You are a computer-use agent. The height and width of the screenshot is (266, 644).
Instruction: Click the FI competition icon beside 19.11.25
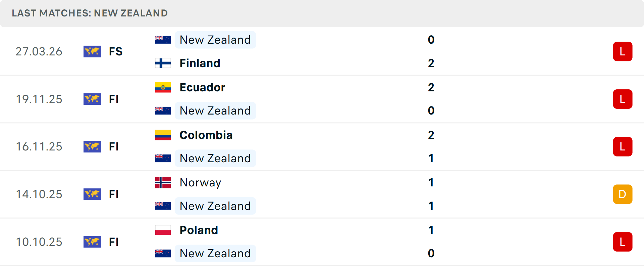click(x=92, y=99)
